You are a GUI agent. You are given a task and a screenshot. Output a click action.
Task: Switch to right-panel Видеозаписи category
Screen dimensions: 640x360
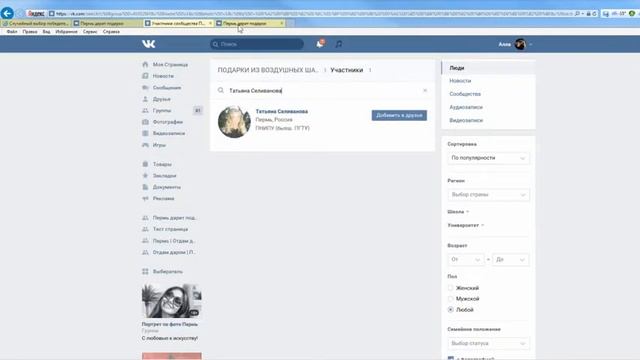click(x=489, y=120)
